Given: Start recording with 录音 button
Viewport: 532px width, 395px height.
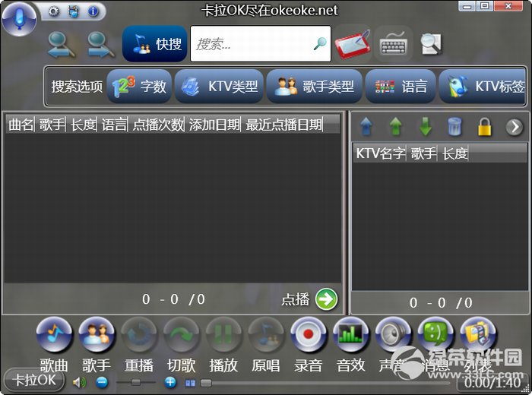Looking at the screenshot, I should [309, 335].
